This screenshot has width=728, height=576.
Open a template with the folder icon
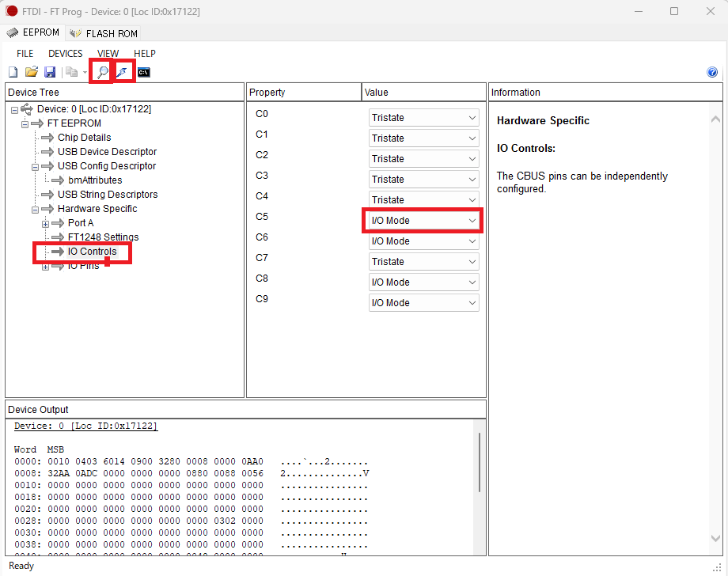point(31,72)
